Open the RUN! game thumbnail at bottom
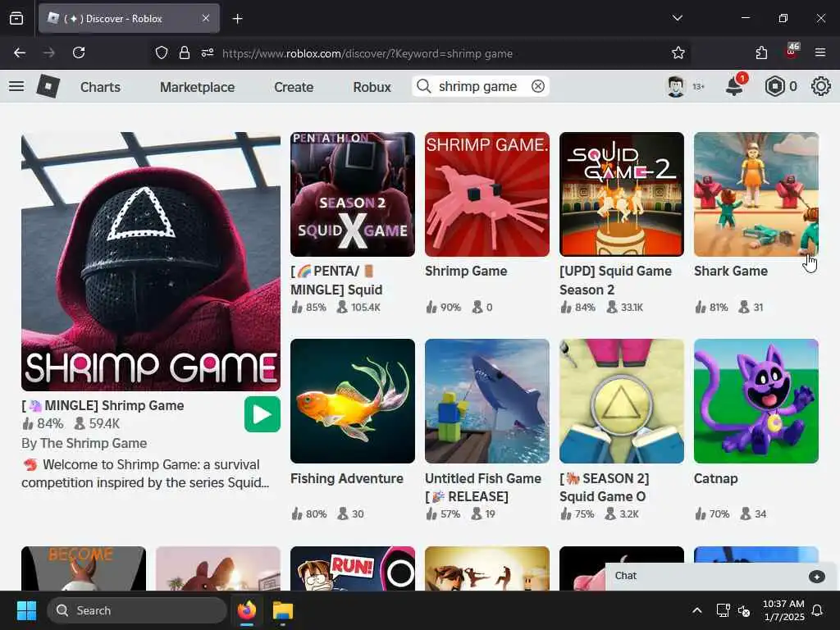 pyautogui.click(x=353, y=568)
